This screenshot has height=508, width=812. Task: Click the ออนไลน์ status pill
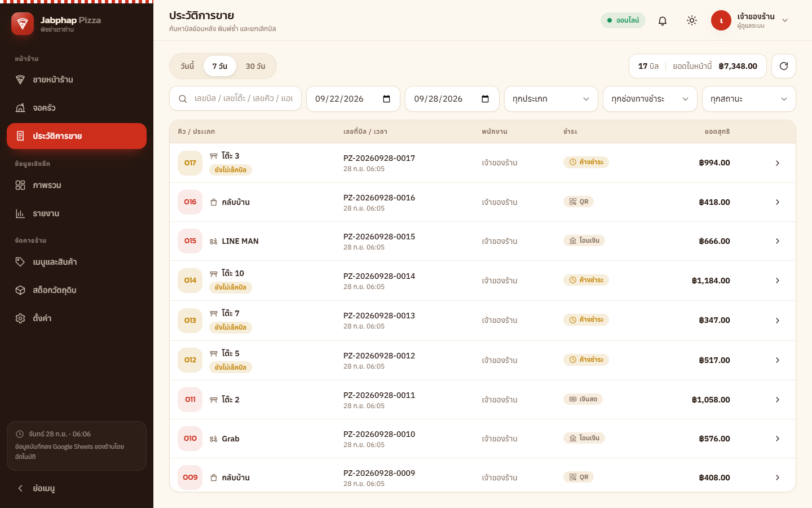[x=623, y=20]
